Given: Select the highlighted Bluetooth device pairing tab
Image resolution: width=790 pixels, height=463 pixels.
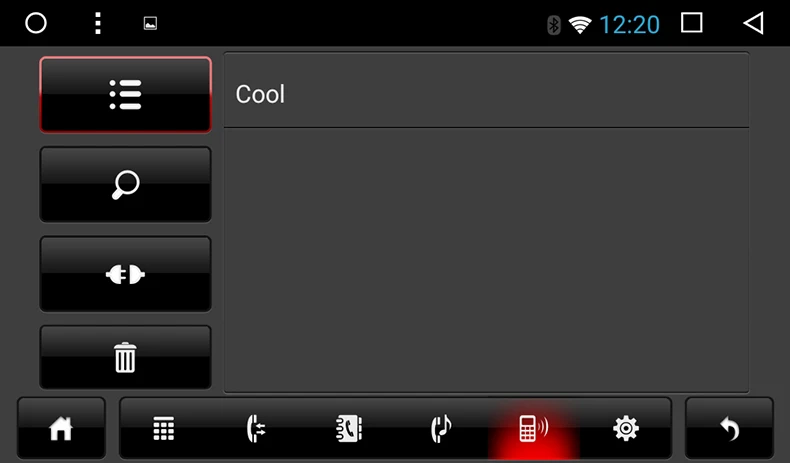Looking at the screenshot, I should click(x=534, y=428).
